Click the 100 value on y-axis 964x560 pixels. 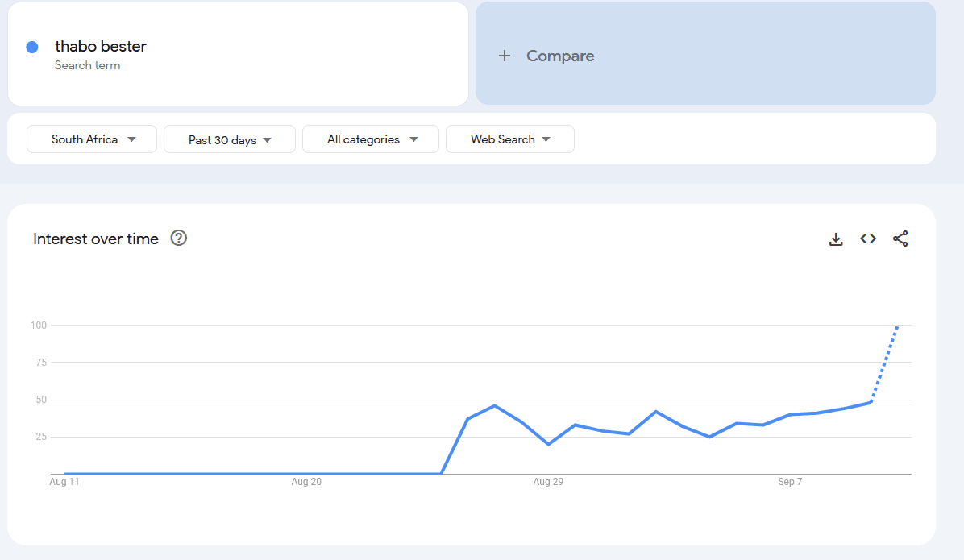pyautogui.click(x=38, y=326)
